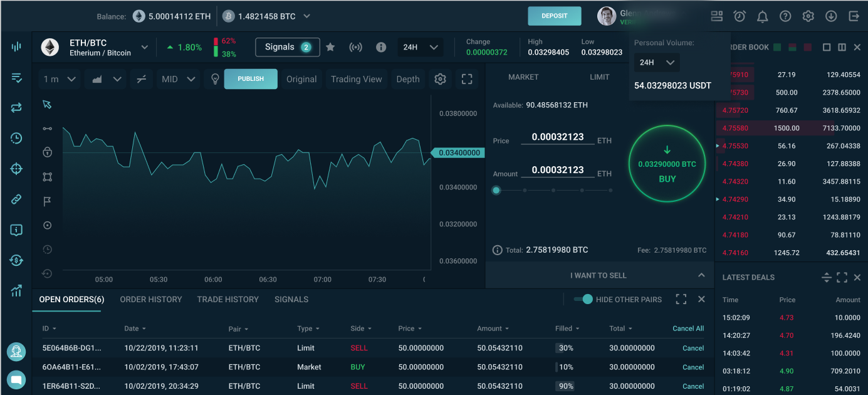The height and width of the screenshot is (395, 868).
Task: Select the flag tool in chart sidebar
Action: coord(47,201)
